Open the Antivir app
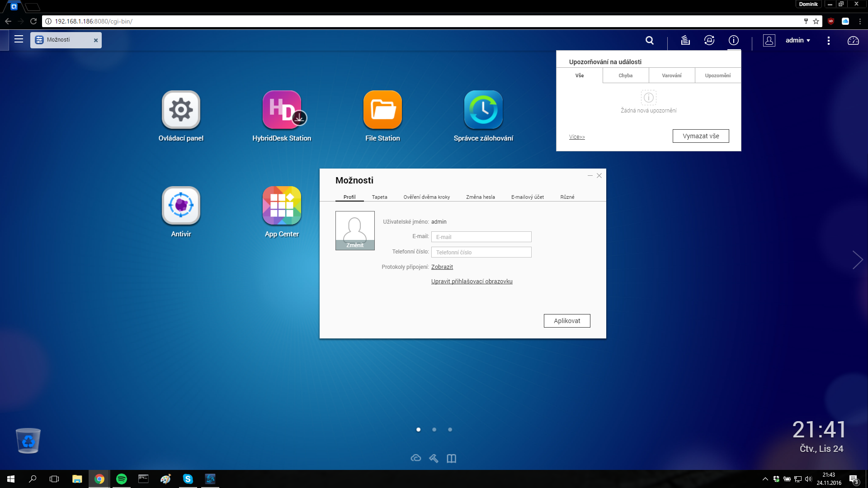The height and width of the screenshot is (488, 868). coord(181,206)
